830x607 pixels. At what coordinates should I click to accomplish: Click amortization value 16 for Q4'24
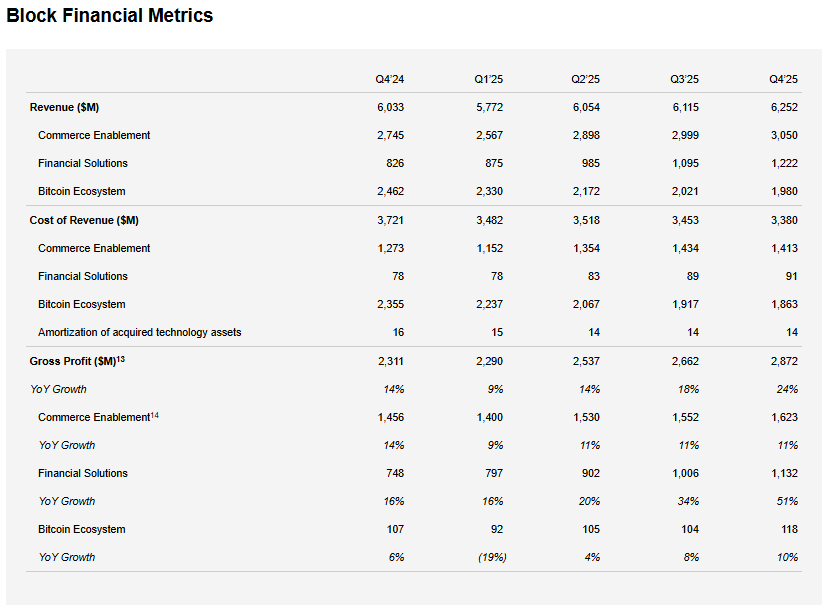(x=399, y=332)
